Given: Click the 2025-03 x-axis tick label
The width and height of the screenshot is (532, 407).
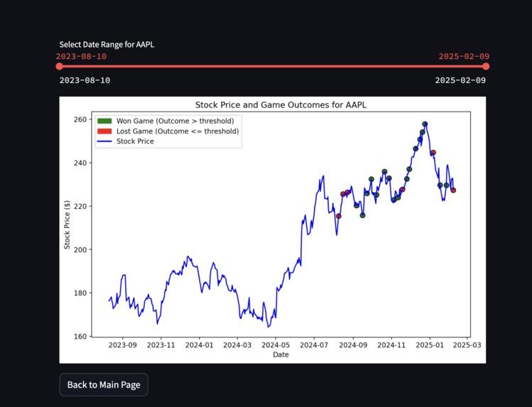Looking at the screenshot, I should click(x=467, y=345).
